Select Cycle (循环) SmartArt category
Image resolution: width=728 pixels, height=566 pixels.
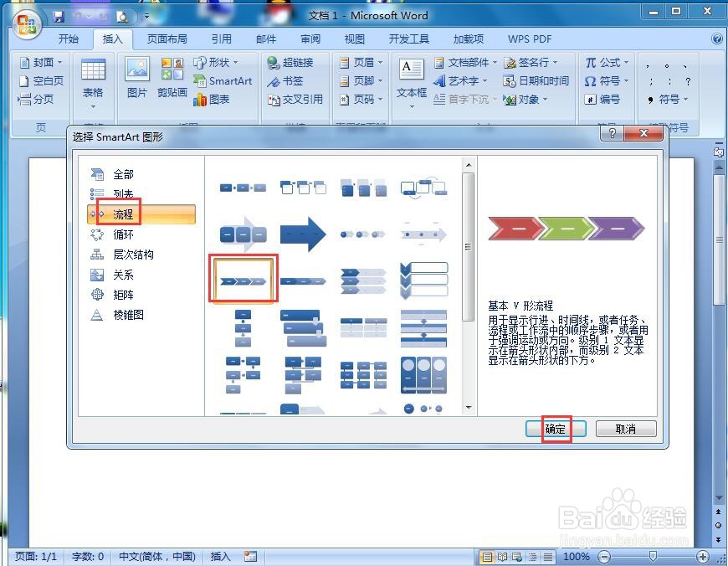[x=141, y=234]
